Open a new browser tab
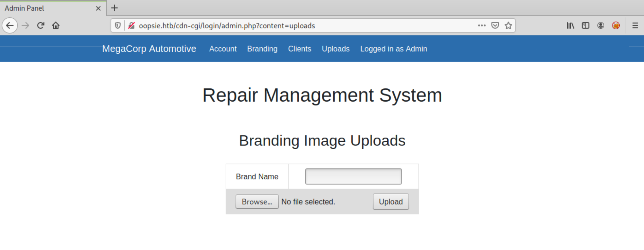This screenshot has height=250, width=644. pos(115,8)
